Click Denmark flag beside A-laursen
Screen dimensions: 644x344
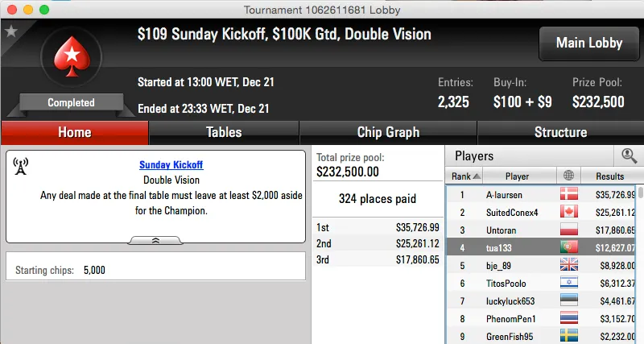click(569, 194)
